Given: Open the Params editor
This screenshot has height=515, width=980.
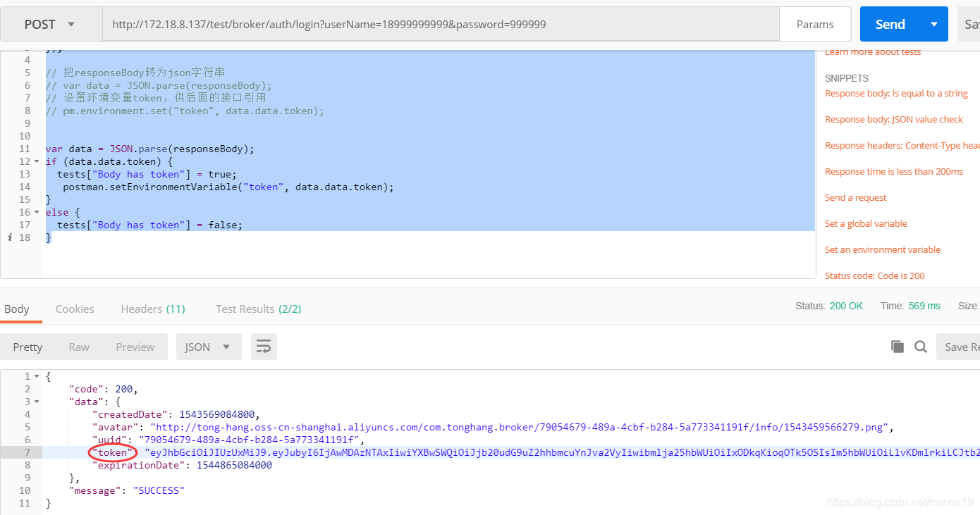Looking at the screenshot, I should tap(815, 24).
